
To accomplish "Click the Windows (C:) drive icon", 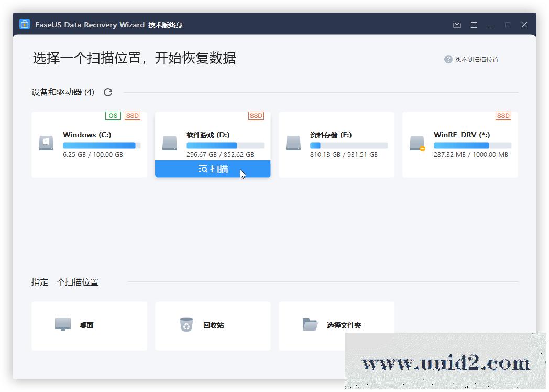I will (x=46, y=143).
